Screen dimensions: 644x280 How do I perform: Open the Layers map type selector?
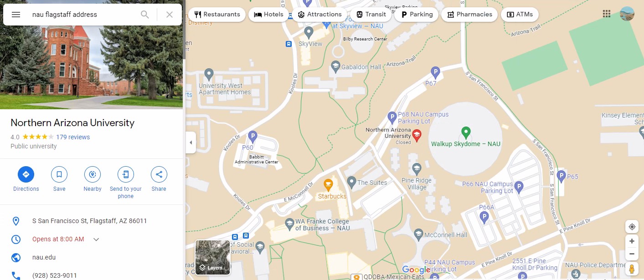coord(213,257)
